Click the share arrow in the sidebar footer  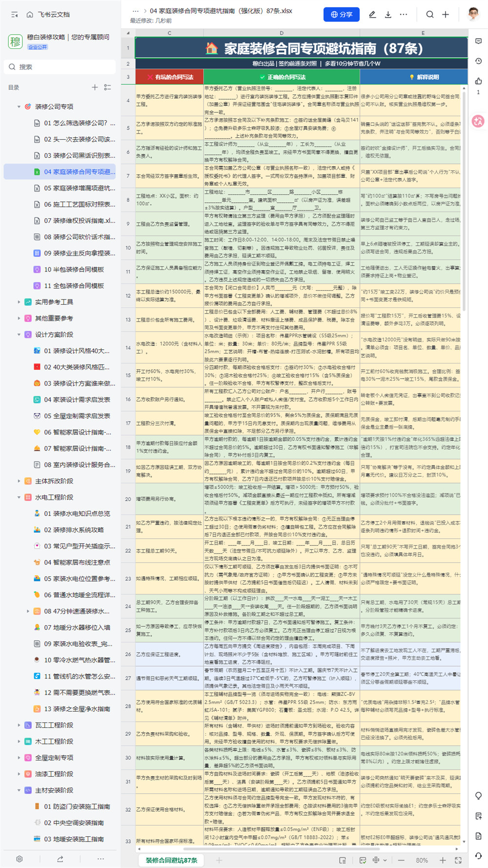coord(60,859)
